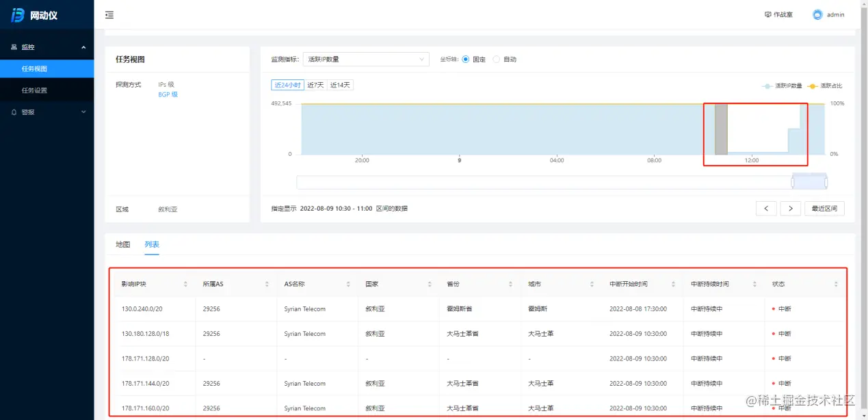This screenshot has width=868, height=420.
Task: Click the admin avatar icon
Action: pyautogui.click(x=817, y=14)
